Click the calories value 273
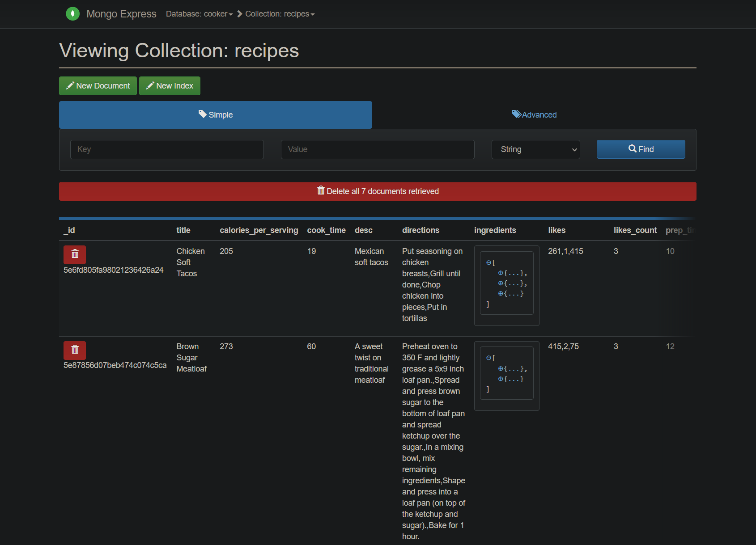This screenshot has width=756, height=545. click(x=226, y=346)
